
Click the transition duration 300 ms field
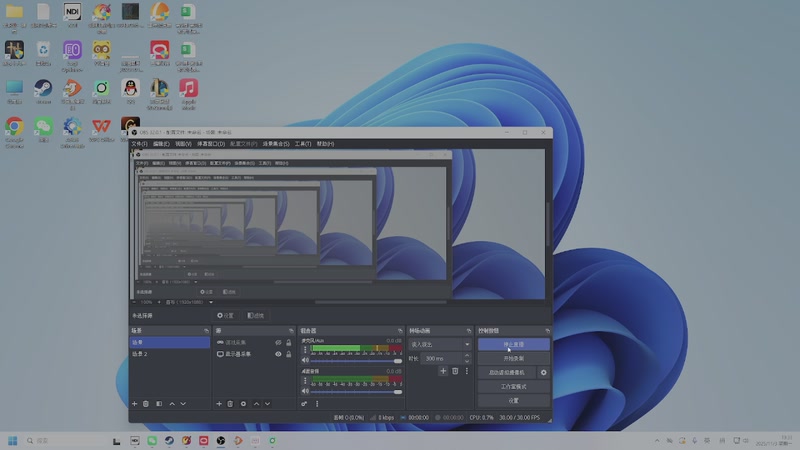point(442,359)
